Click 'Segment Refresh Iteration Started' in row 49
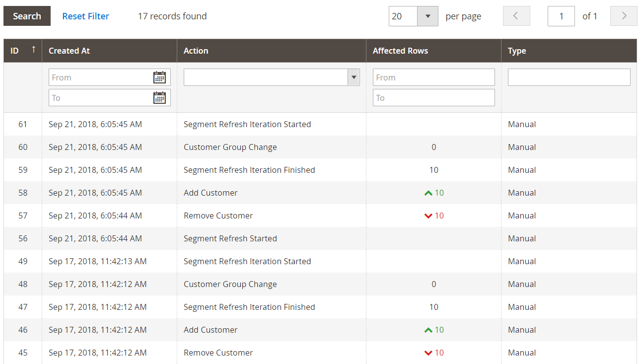Screen dimensions: 640x364 (x=247, y=261)
